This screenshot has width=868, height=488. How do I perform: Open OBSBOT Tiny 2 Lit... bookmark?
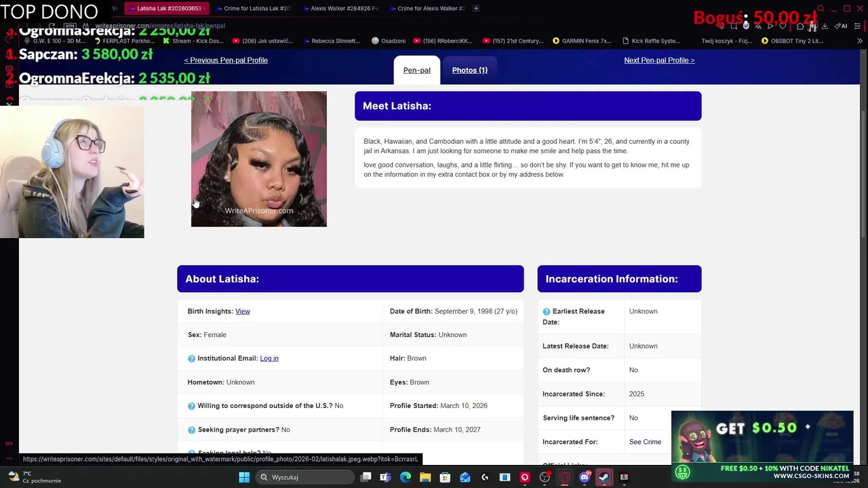(792, 41)
